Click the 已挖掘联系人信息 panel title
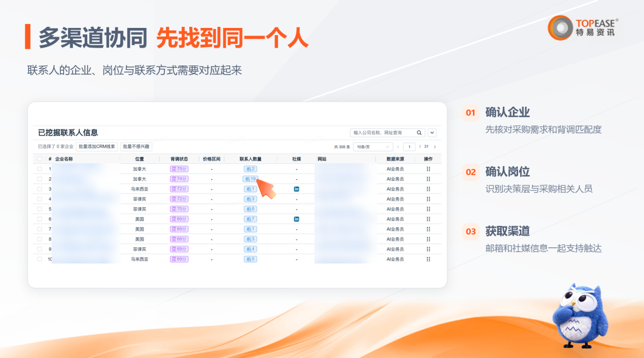The height and width of the screenshot is (358, 644). 68,133
